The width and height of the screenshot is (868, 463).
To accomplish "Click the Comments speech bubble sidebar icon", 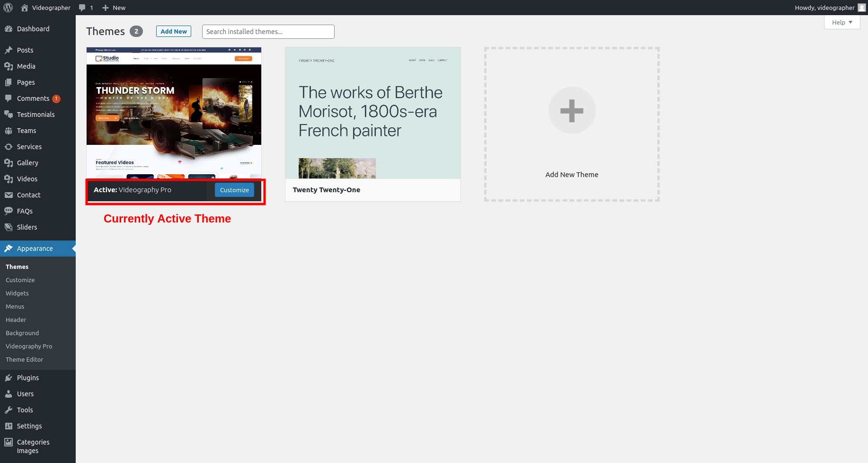I will [x=9, y=98].
